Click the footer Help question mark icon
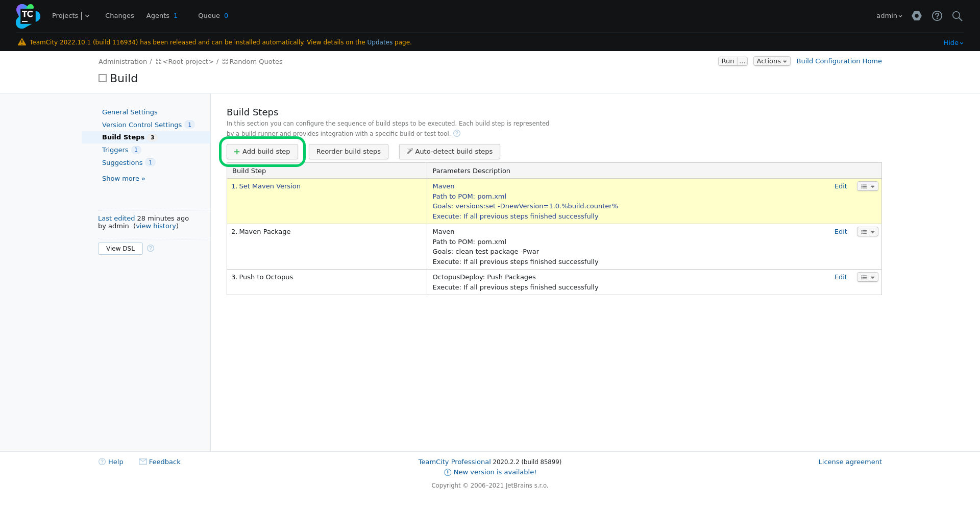This screenshot has width=980, height=508. tap(102, 462)
